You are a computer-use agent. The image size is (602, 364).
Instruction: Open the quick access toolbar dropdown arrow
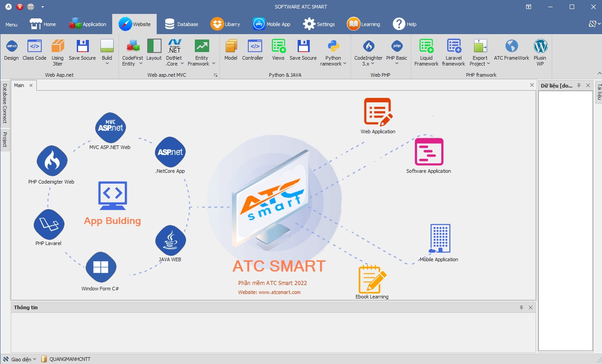[x=43, y=7]
